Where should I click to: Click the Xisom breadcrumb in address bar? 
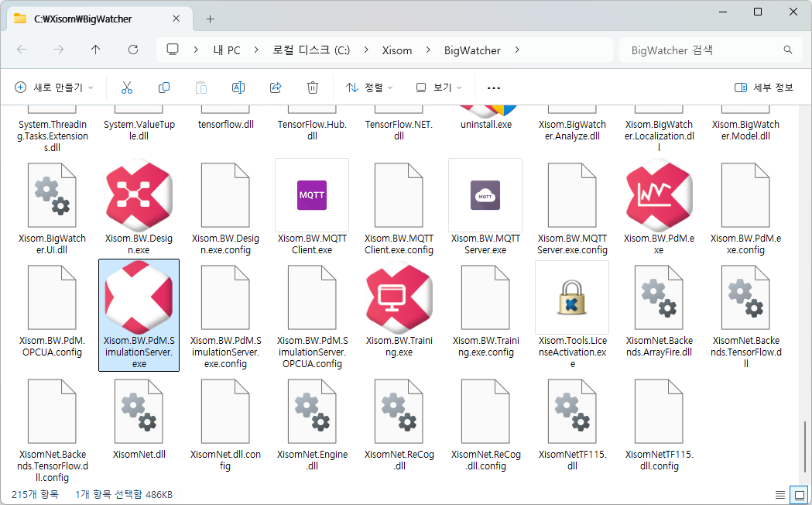pyautogui.click(x=397, y=50)
